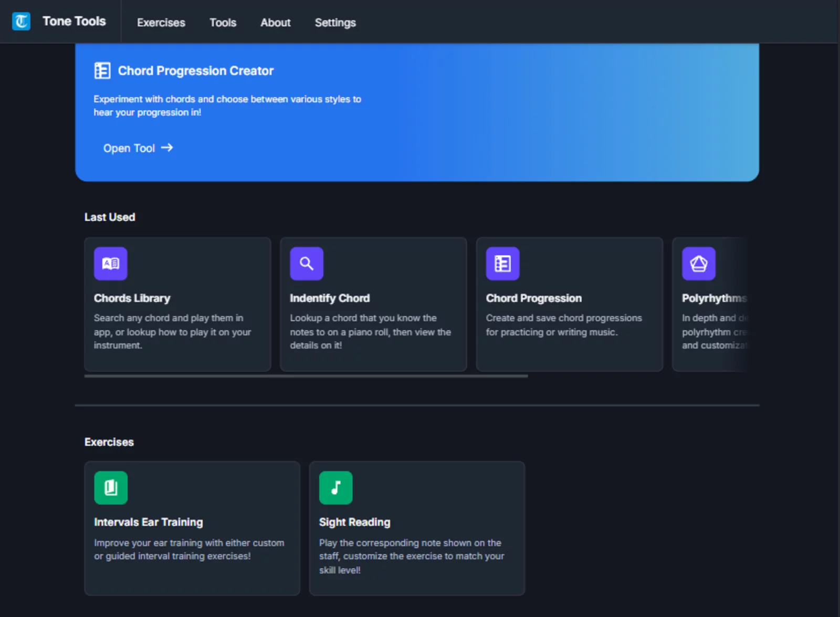The image size is (840, 617).
Task: Open the Chords Library card title
Action: coord(132,298)
